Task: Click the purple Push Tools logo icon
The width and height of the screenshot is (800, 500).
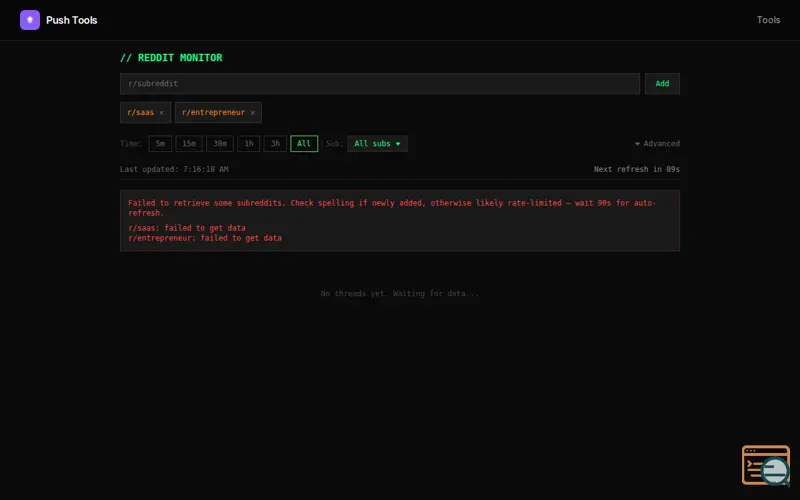Action: click(x=30, y=20)
